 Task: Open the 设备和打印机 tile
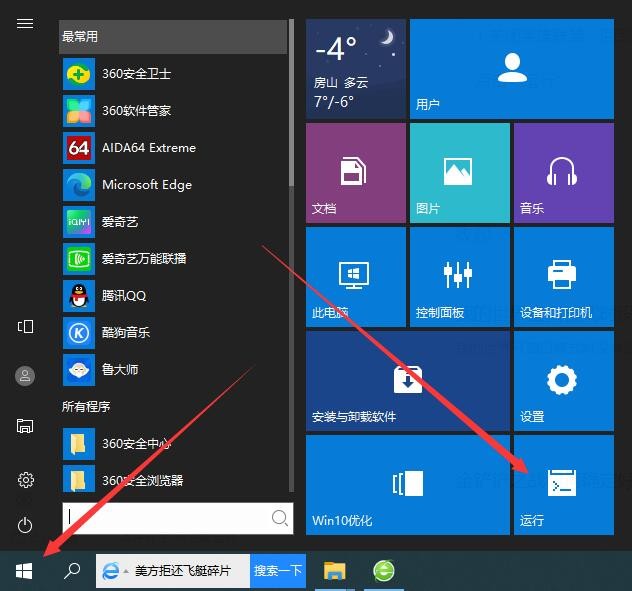(x=564, y=277)
